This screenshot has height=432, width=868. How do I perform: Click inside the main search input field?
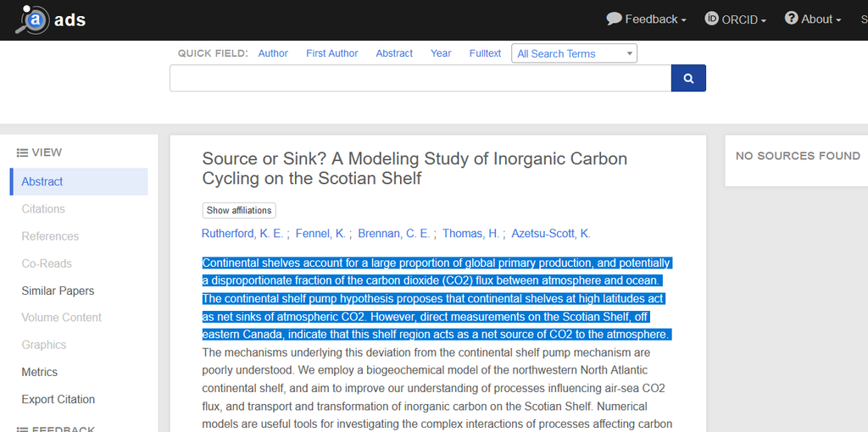coord(420,78)
